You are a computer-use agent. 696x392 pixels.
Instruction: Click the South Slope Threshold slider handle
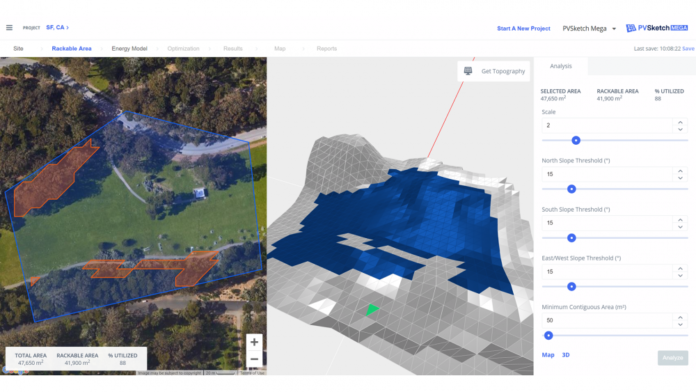click(572, 238)
